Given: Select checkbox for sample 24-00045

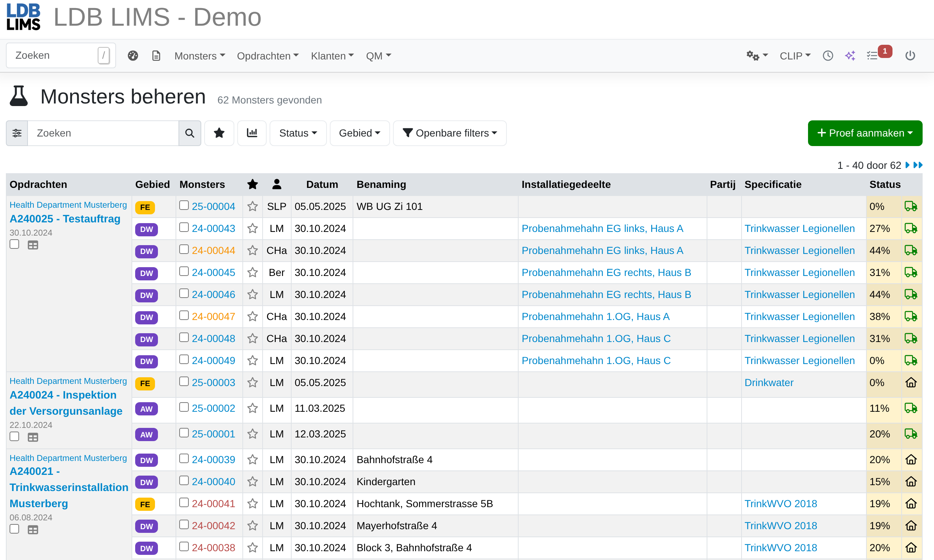Looking at the screenshot, I should pyautogui.click(x=184, y=271).
